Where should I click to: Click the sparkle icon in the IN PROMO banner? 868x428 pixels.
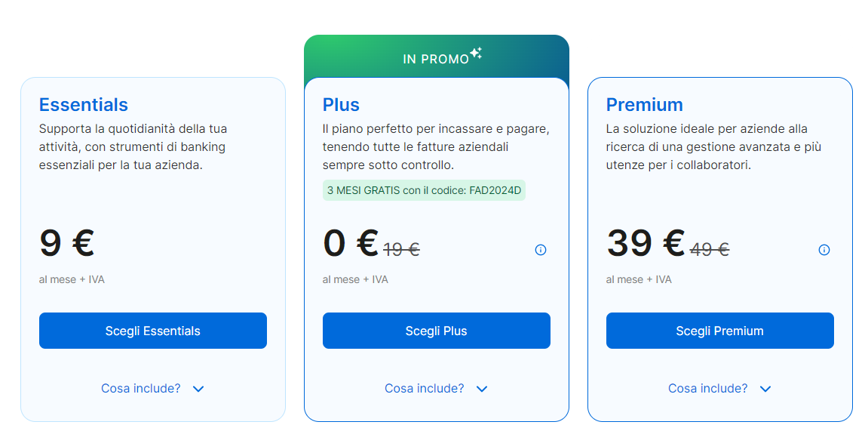click(x=476, y=53)
